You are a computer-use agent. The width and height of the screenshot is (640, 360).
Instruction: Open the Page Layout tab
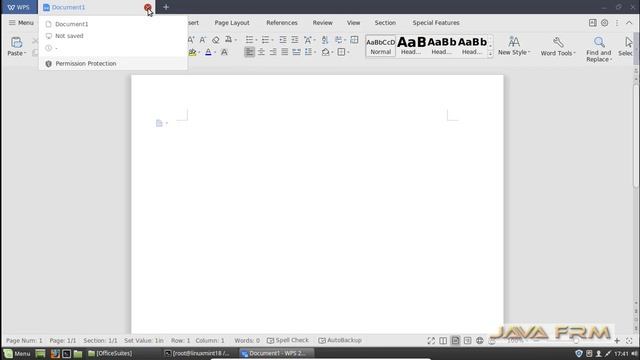232,23
